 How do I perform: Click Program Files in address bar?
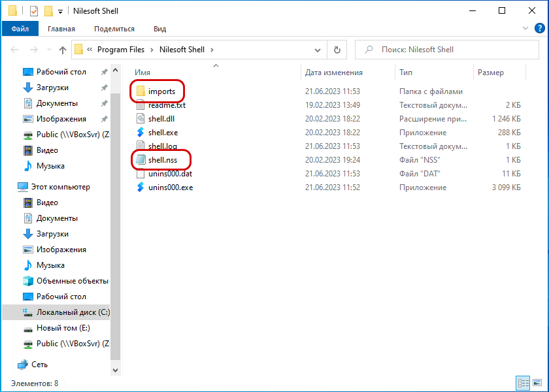pyautogui.click(x=121, y=50)
